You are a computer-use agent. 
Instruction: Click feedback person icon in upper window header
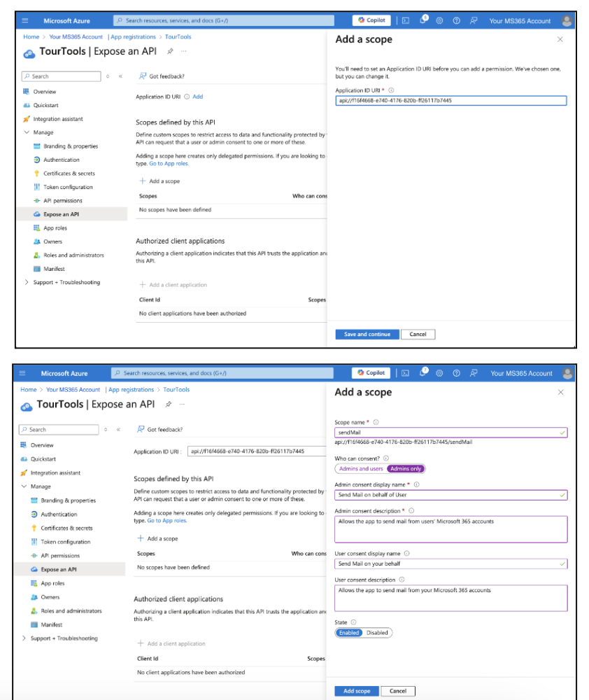pyautogui.click(x=474, y=20)
